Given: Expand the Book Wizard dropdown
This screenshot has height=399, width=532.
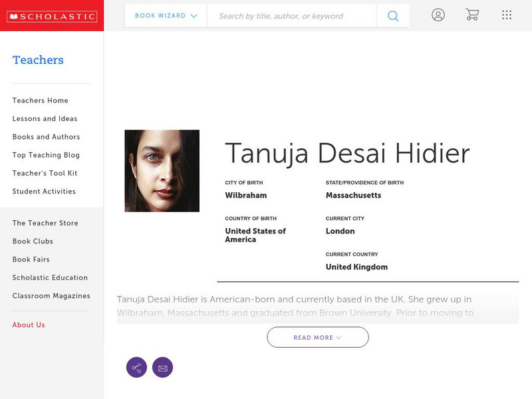Looking at the screenshot, I should (x=166, y=15).
